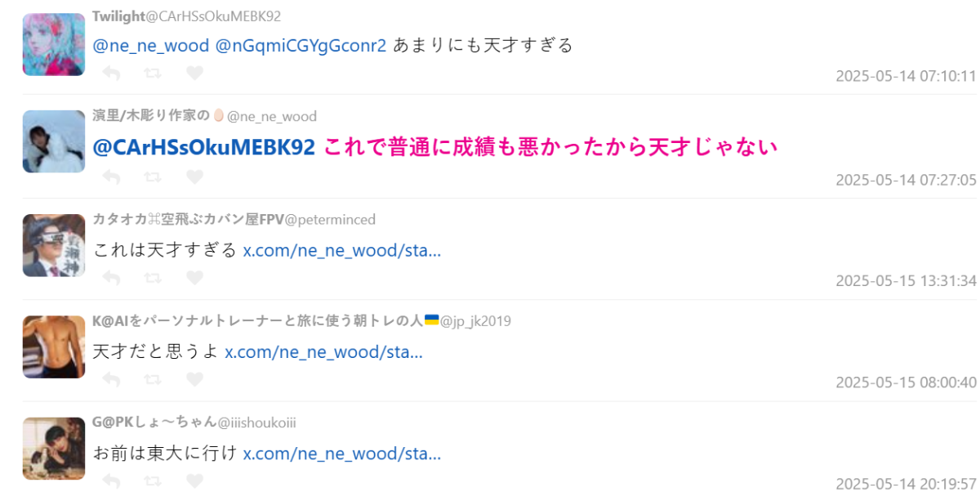The image size is (980, 501).
Task: Retweet the tweet by カタオカ
Action: tap(153, 278)
